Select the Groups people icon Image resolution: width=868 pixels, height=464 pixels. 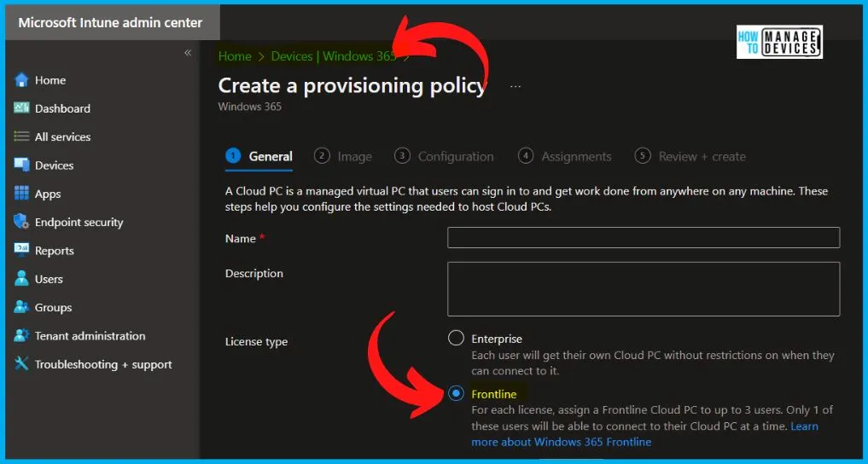[21, 308]
